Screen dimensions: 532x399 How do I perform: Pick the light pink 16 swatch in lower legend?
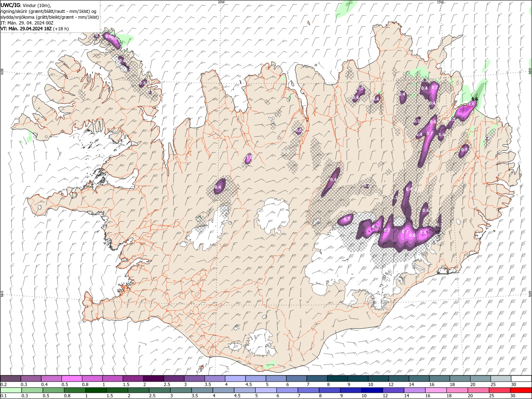click(436, 390)
